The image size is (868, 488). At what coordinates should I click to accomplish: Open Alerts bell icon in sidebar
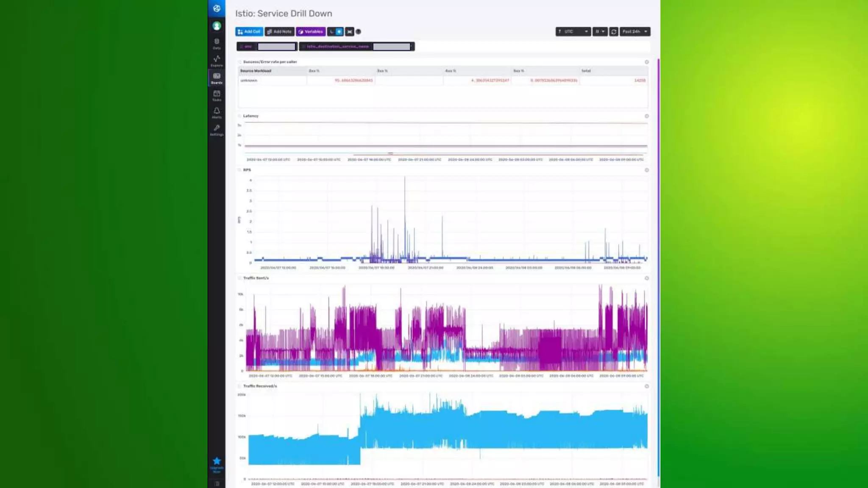click(x=217, y=112)
